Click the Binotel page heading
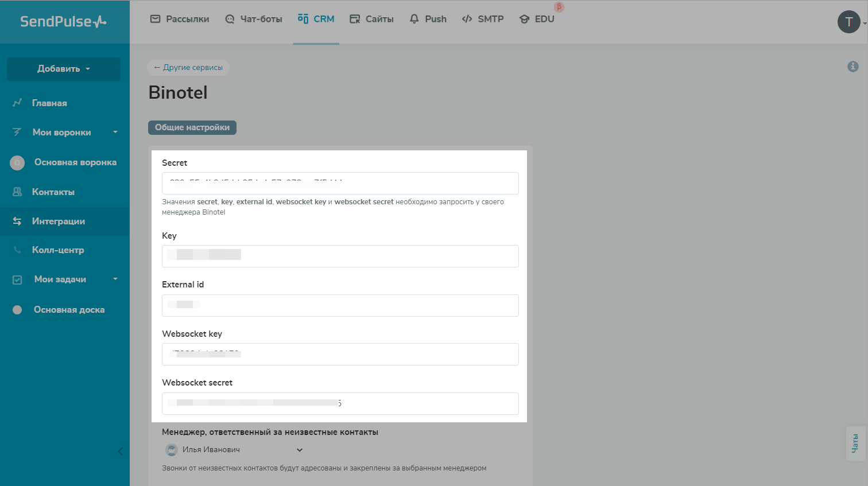Image resolution: width=868 pixels, height=486 pixels. (x=178, y=92)
